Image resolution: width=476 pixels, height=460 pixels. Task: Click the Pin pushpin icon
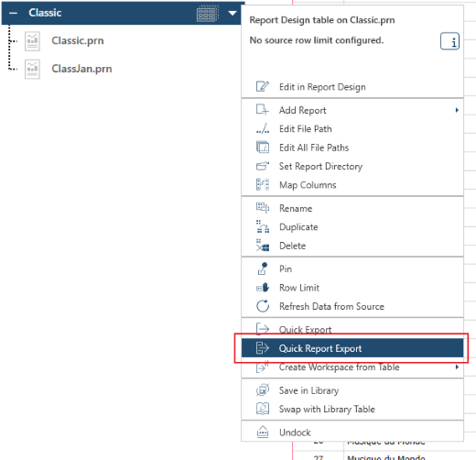click(x=263, y=268)
